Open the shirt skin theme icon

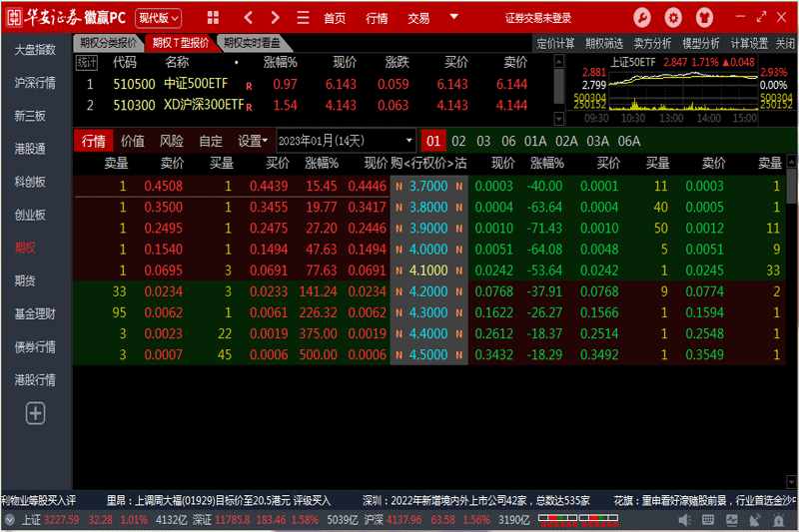click(x=704, y=18)
